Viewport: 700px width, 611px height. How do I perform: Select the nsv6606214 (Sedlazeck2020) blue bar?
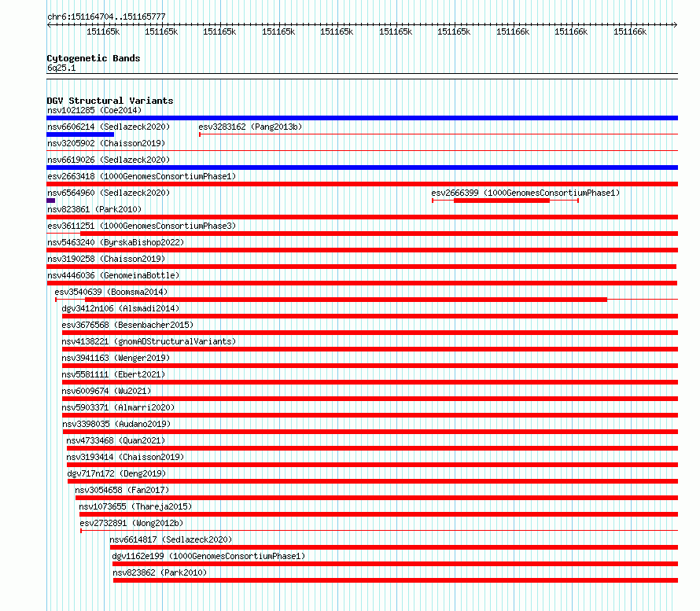80,134
